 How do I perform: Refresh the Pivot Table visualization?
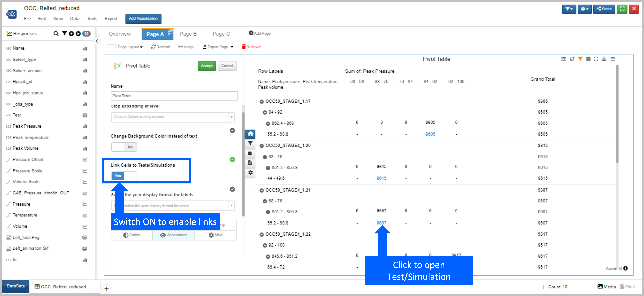click(x=572, y=59)
